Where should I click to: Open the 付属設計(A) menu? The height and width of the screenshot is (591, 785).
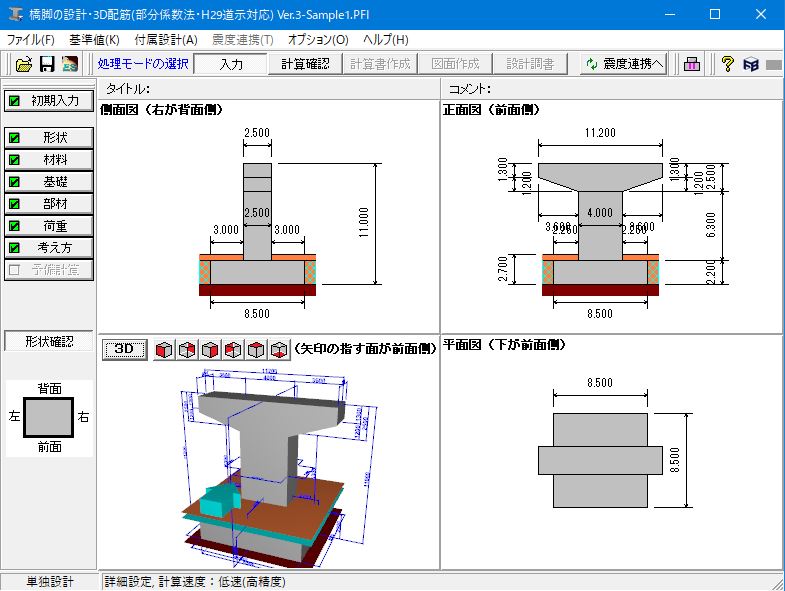point(166,40)
